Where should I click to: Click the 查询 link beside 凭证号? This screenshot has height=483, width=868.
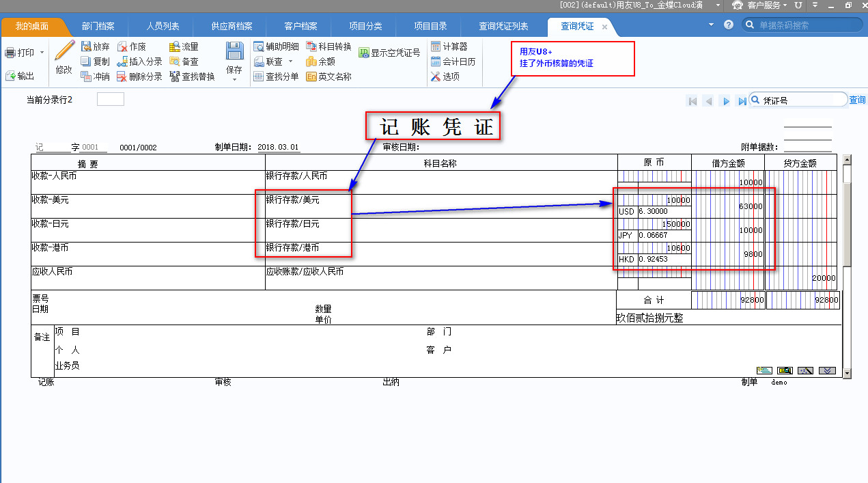coord(857,100)
